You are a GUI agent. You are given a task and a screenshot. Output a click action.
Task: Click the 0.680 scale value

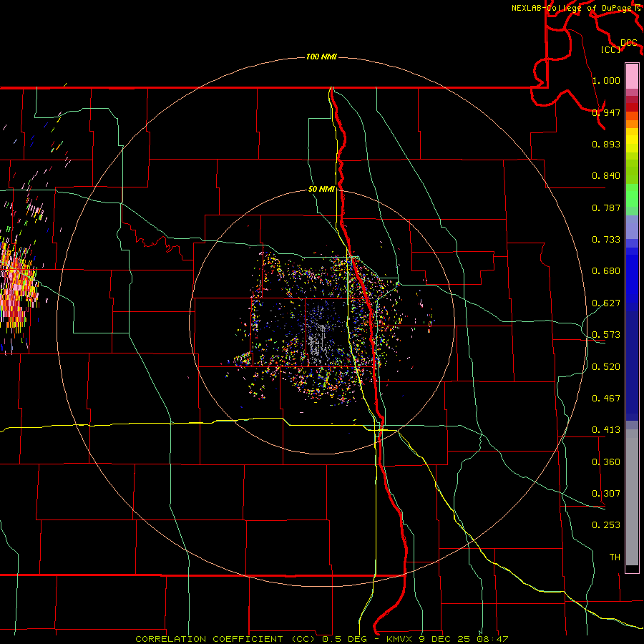tap(606, 271)
